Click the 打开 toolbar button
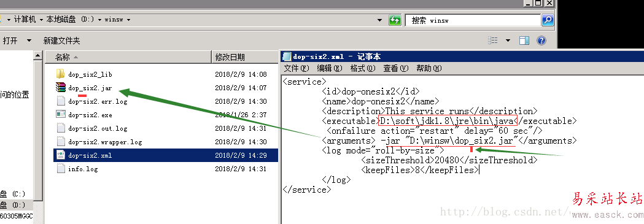 (x=10, y=41)
